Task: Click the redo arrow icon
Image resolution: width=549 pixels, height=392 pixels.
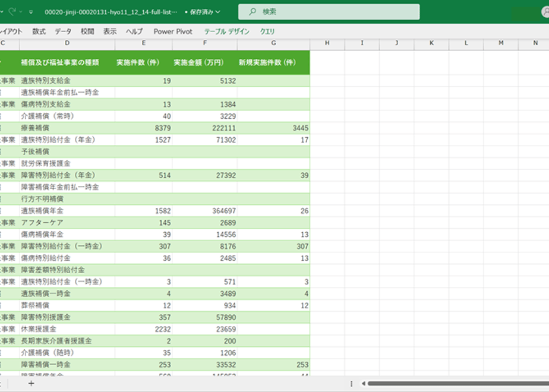Action: [12, 11]
